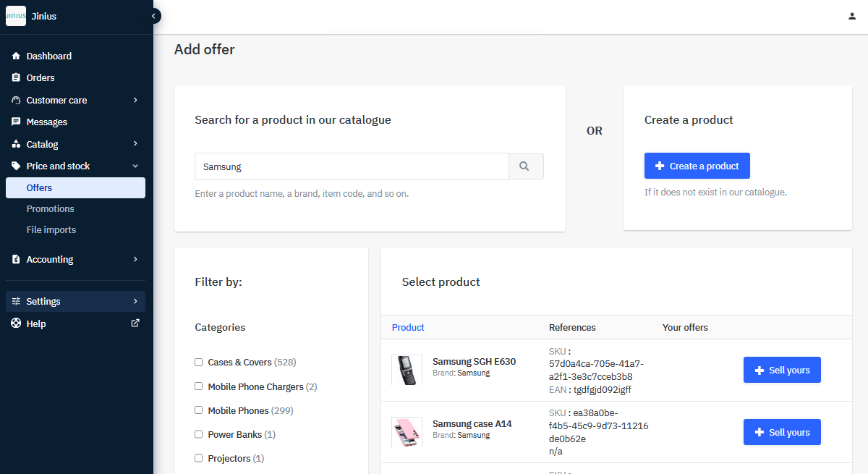Sort by the Product column header
Image resolution: width=868 pixels, height=474 pixels.
click(408, 327)
